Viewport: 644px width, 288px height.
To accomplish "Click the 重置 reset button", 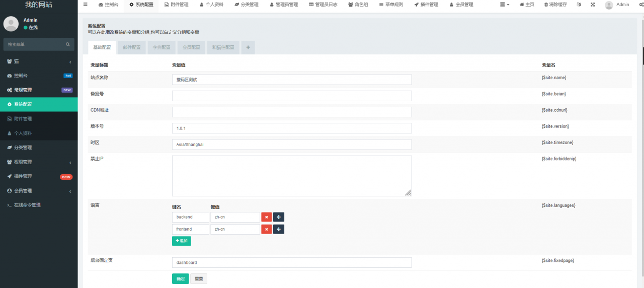I will coord(199,278).
